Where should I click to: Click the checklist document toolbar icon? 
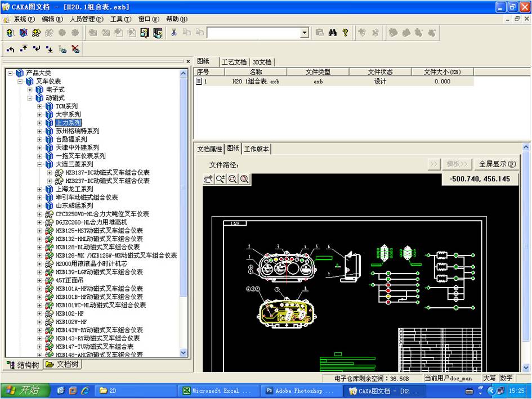[x=145, y=33]
